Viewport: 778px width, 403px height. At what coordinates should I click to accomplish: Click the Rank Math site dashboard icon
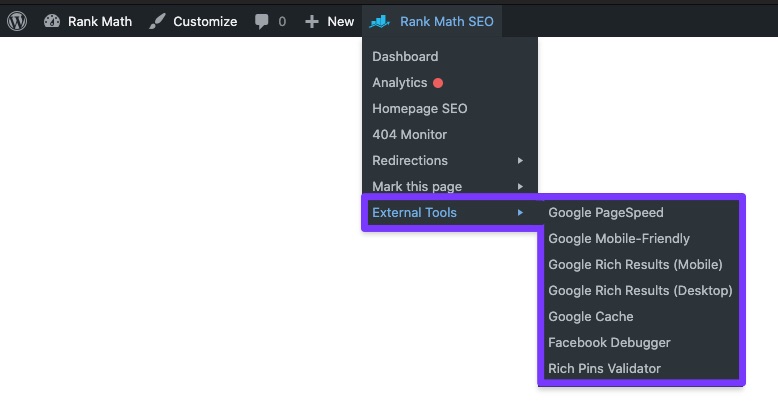click(x=52, y=21)
